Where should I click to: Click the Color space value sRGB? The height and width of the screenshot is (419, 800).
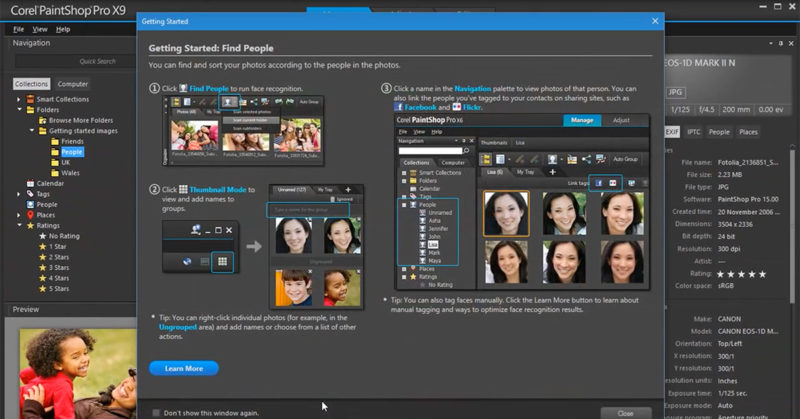726,286
